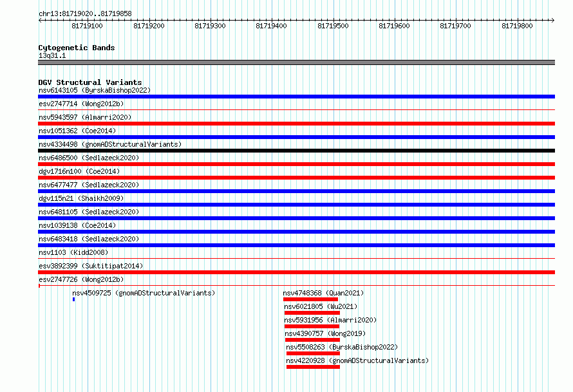
Task: Click nsv4509725 (gnomADStructuralVariants) label
Action: pyautogui.click(x=144, y=293)
